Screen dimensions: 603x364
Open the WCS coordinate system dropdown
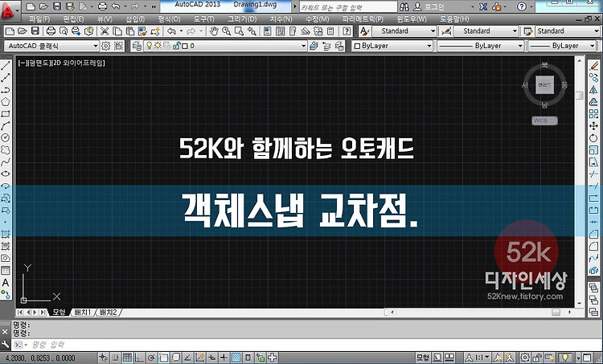[x=544, y=121]
